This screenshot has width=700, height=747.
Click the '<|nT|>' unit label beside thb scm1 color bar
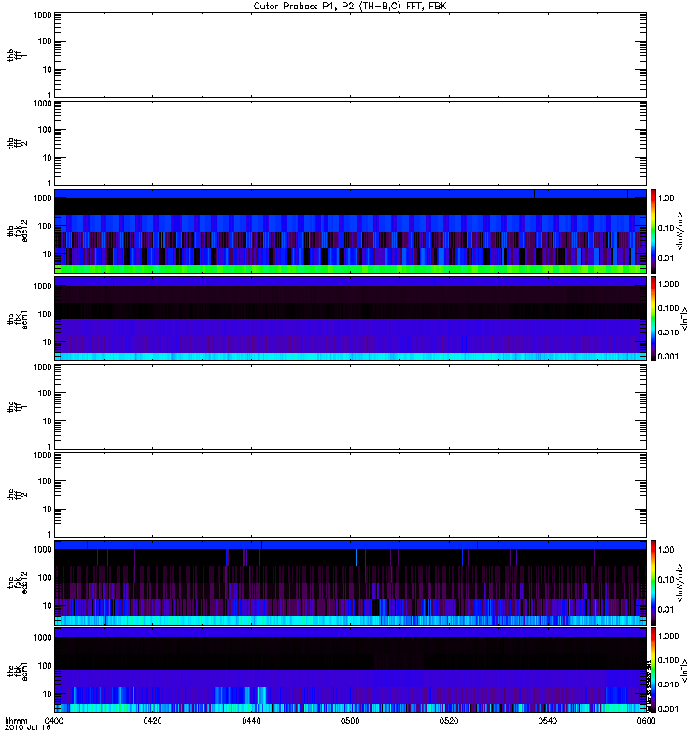684,318
